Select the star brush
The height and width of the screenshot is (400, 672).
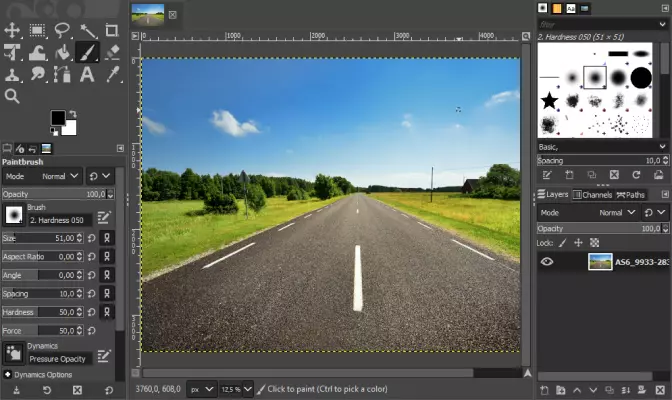549,101
